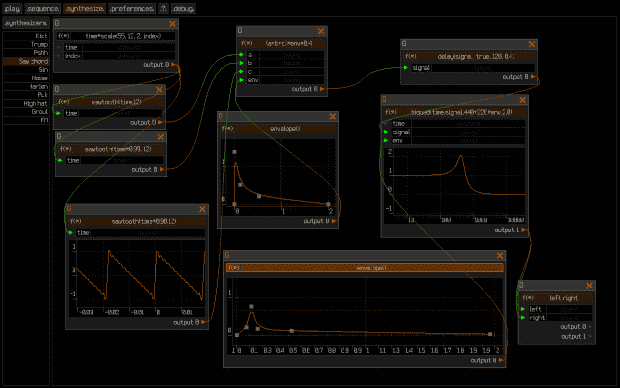Click G icon on sawtooth(time*0.99,12) node
Screen dimensions: 620x388
(x=59, y=136)
